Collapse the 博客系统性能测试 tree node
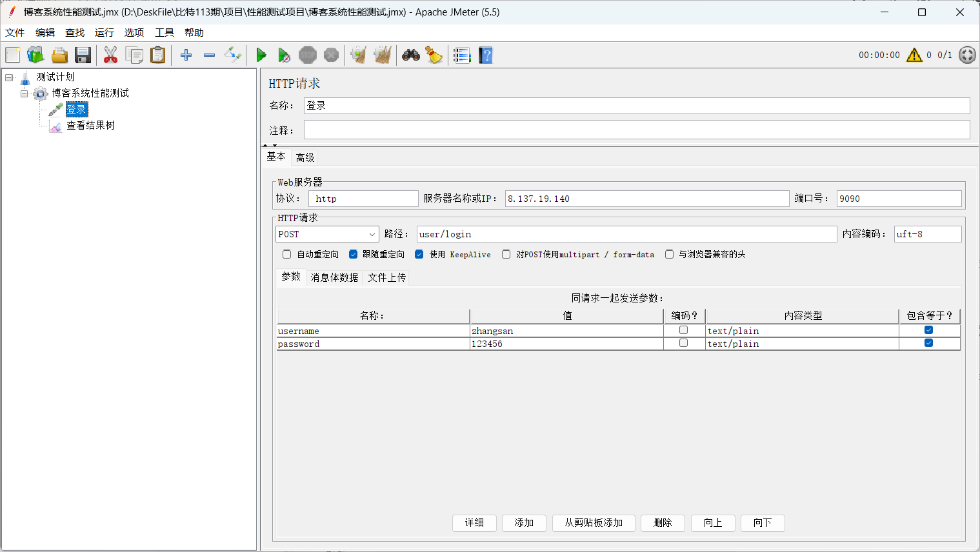 [25, 94]
